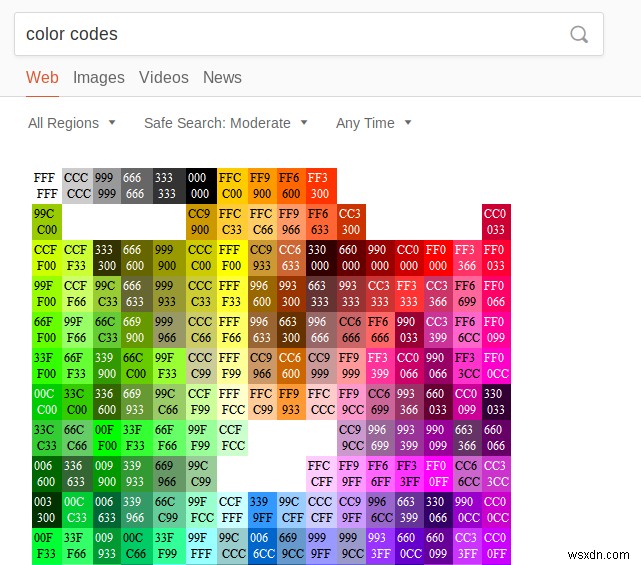Click the 990033 maroon swatch
Image resolution: width=641 pixels, height=565 pixels.
409,330
